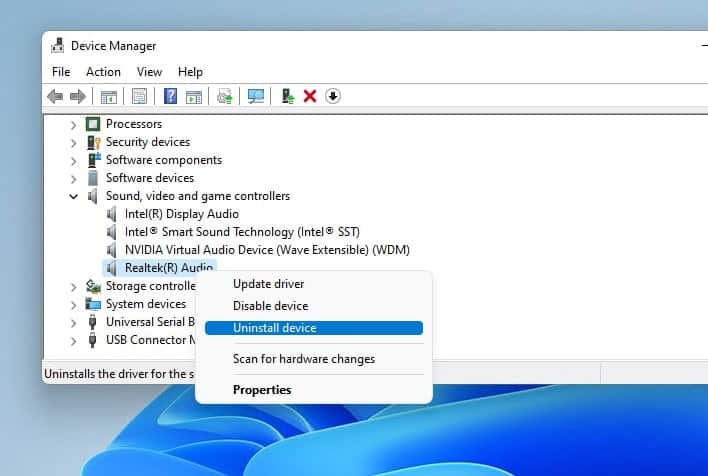Click the red X uninstall device icon
This screenshot has width=708, height=476.
tap(310, 96)
